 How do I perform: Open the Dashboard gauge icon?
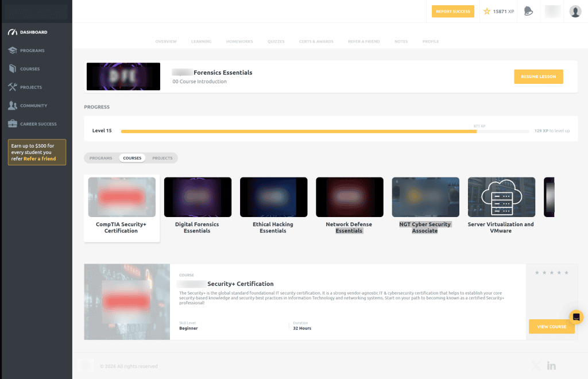13,32
